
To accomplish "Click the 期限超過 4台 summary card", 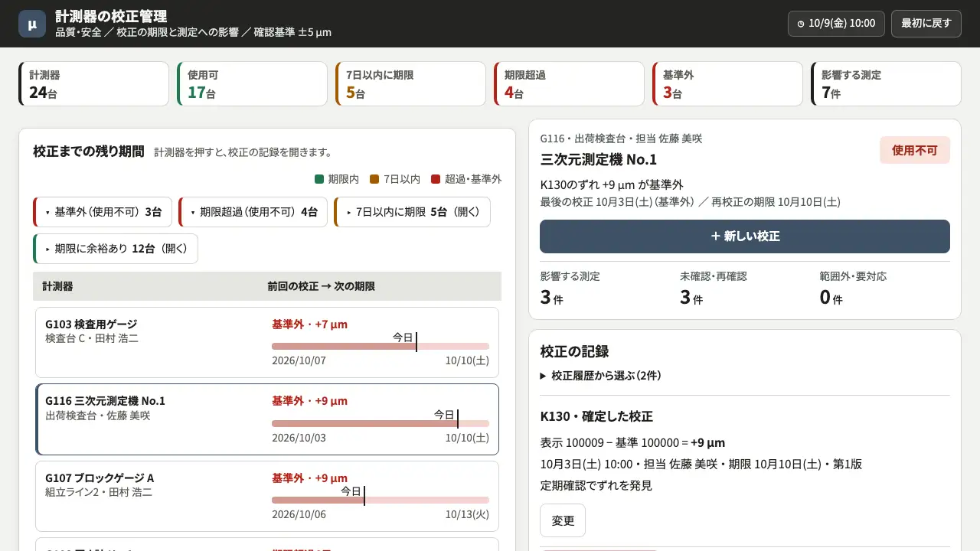I will pyautogui.click(x=569, y=83).
